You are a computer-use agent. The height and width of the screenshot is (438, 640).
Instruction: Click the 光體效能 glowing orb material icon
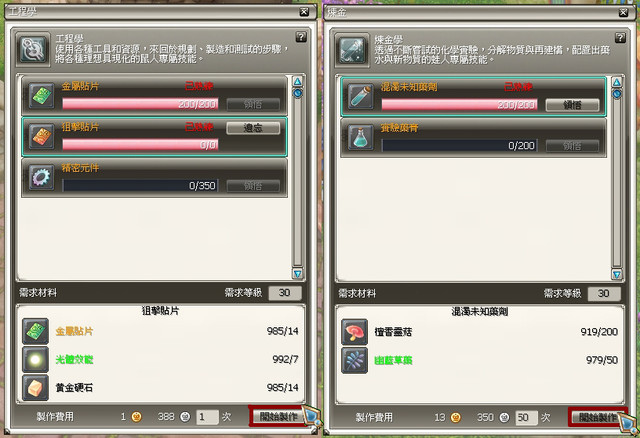click(36, 359)
